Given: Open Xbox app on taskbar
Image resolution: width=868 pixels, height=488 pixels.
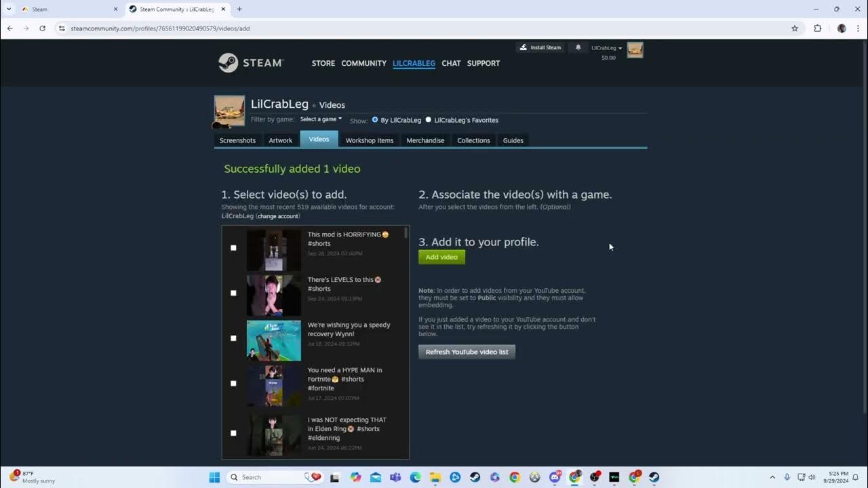Looking at the screenshot, I should 534,477.
